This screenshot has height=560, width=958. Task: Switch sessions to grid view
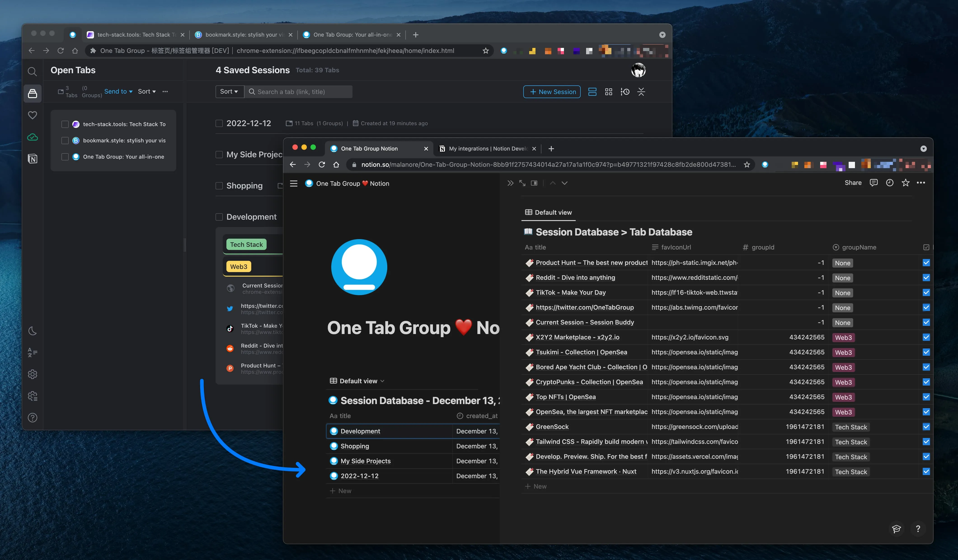(x=608, y=92)
